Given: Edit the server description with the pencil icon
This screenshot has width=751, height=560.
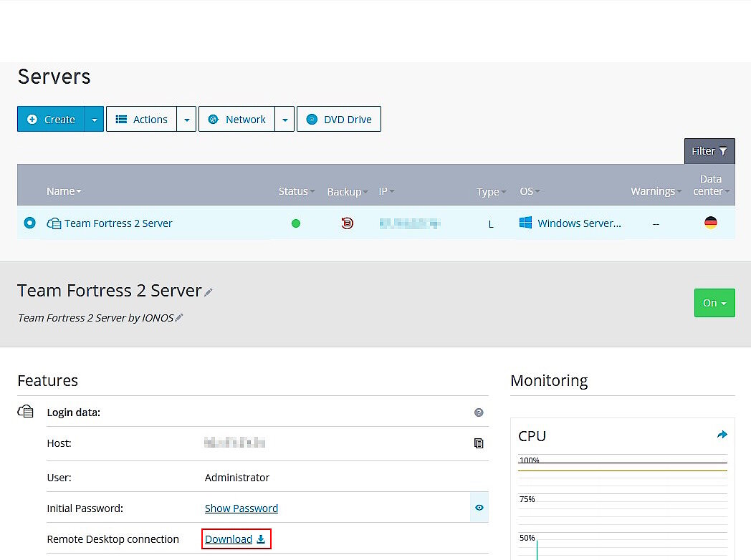Looking at the screenshot, I should [181, 317].
